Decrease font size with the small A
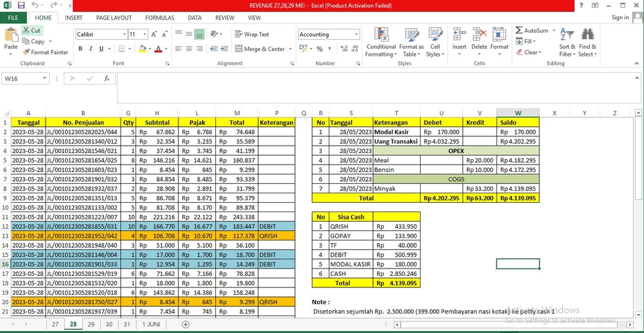The width and height of the screenshot is (644, 333). point(164,34)
